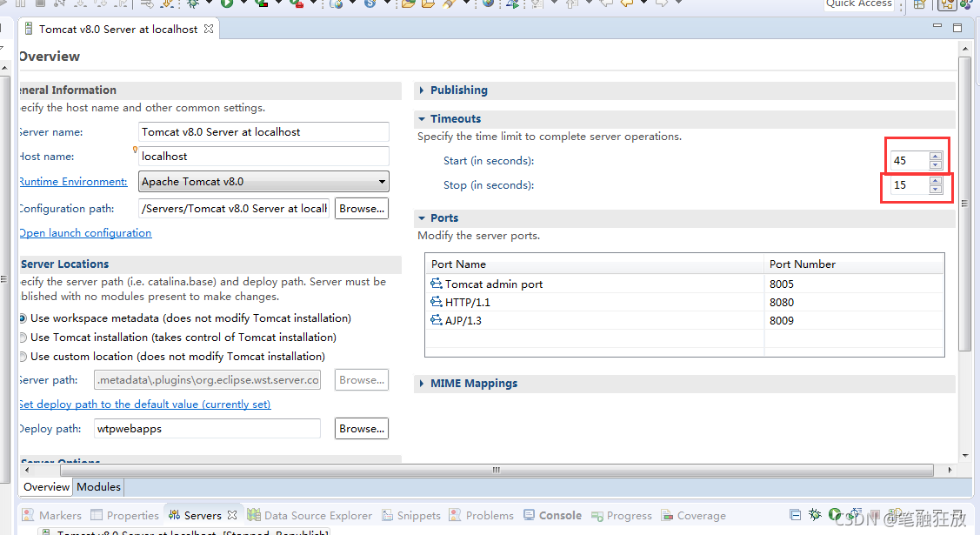This screenshot has width=980, height=535.
Task: Decrease Stop timeout with down arrow
Action: [x=936, y=190]
